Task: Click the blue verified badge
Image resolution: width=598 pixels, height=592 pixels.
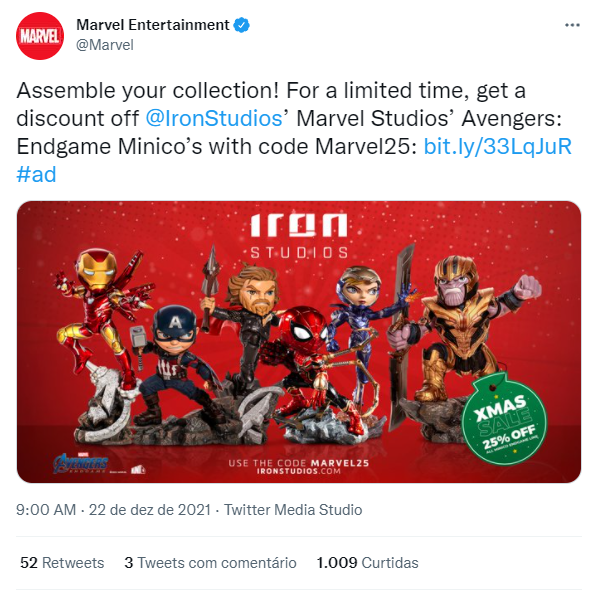Action: click(241, 25)
